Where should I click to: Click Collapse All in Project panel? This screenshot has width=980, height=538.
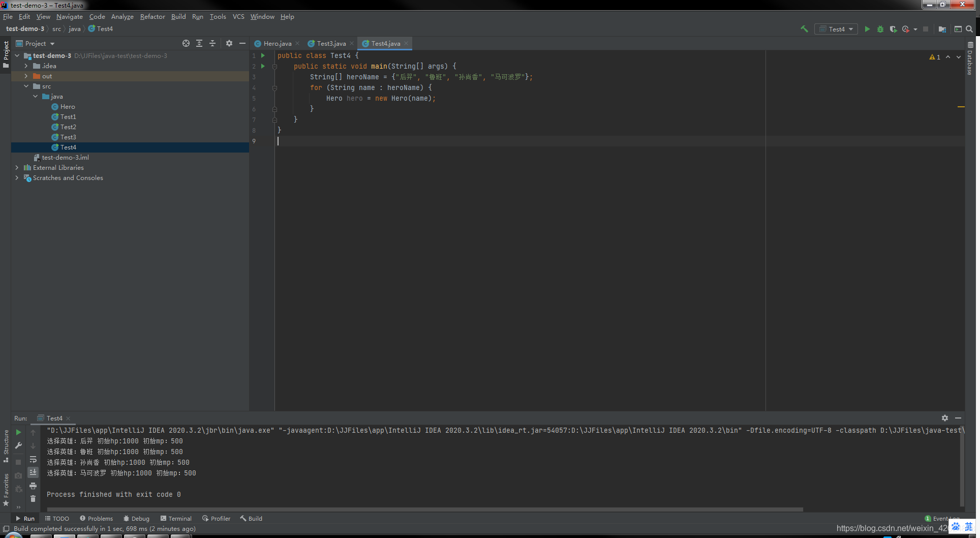(x=212, y=43)
